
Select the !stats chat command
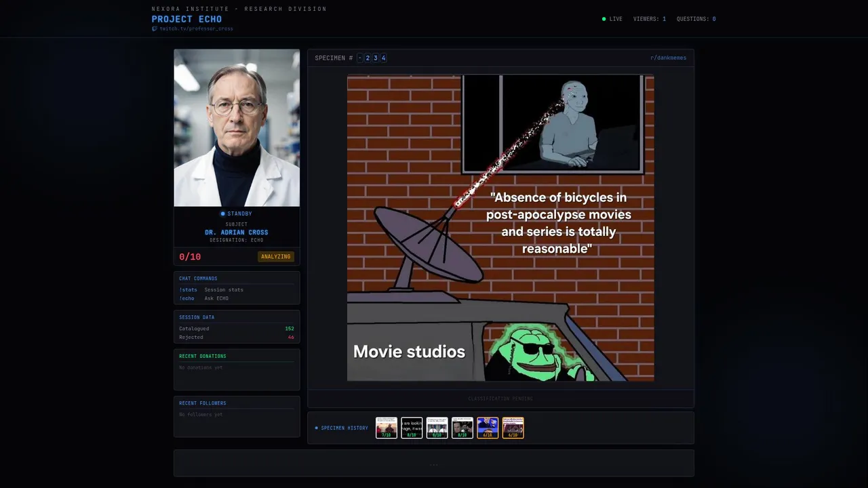pyautogui.click(x=188, y=289)
